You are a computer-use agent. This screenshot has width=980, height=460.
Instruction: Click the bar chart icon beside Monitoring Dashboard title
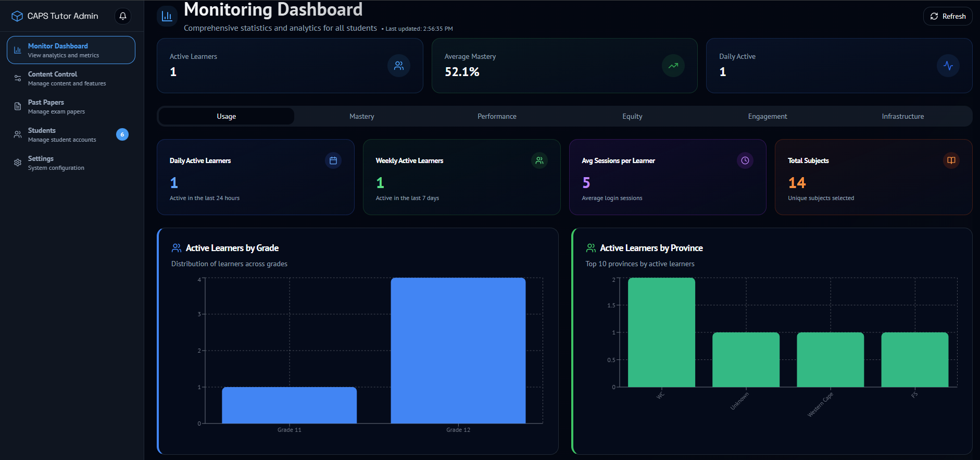click(167, 16)
